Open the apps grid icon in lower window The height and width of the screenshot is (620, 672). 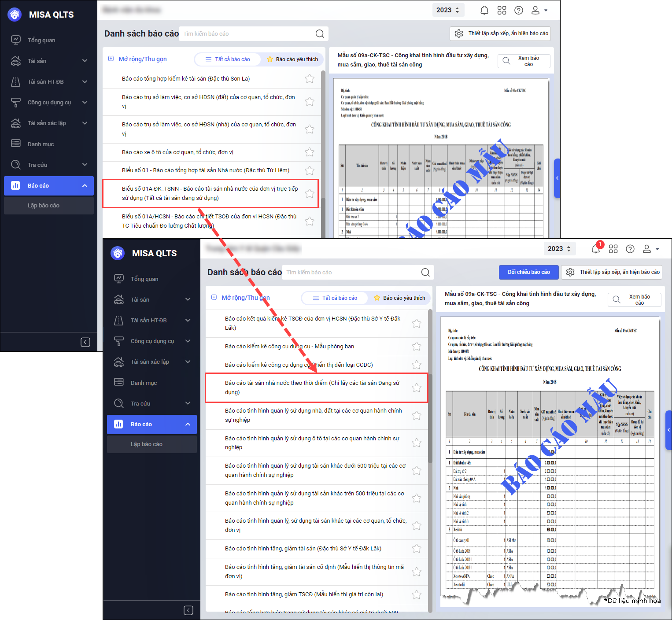pyautogui.click(x=613, y=249)
